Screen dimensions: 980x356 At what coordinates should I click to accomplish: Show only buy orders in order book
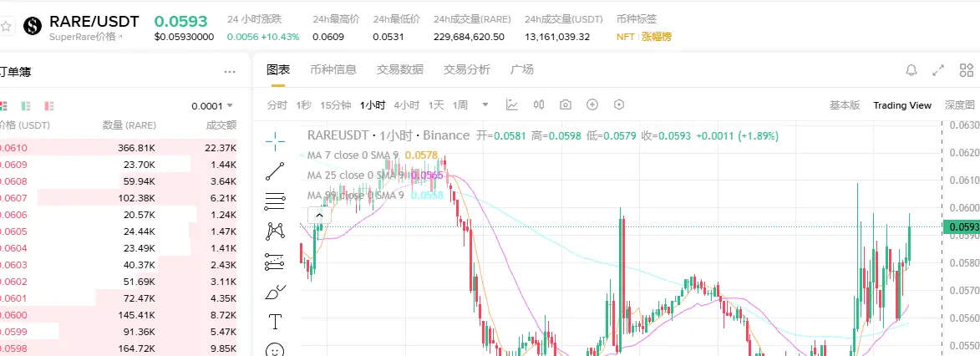[x=26, y=106]
